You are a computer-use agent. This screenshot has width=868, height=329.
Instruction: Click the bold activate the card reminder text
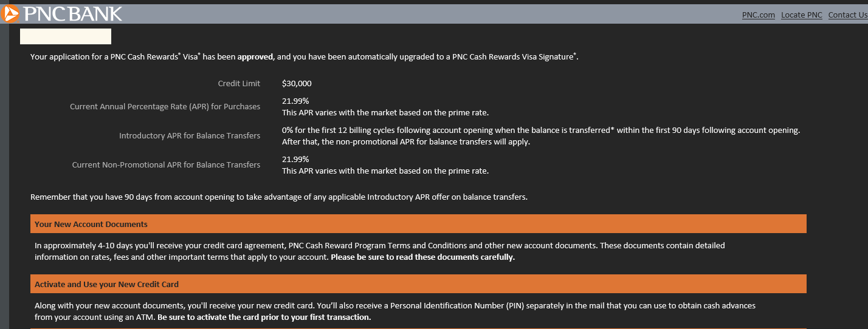coord(264,317)
